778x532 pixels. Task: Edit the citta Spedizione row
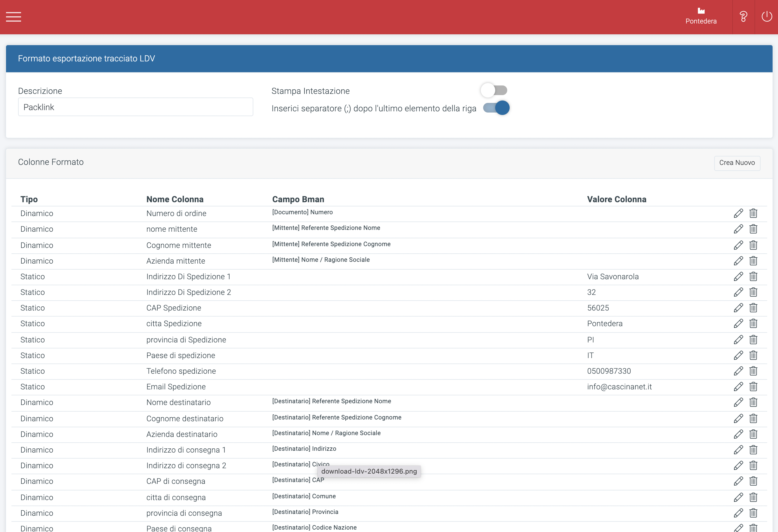pos(738,324)
